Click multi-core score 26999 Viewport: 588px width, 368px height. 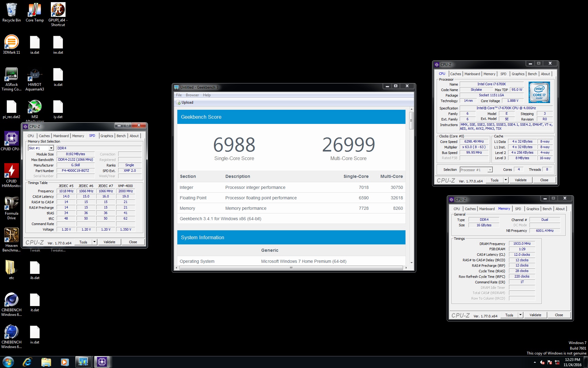click(349, 145)
